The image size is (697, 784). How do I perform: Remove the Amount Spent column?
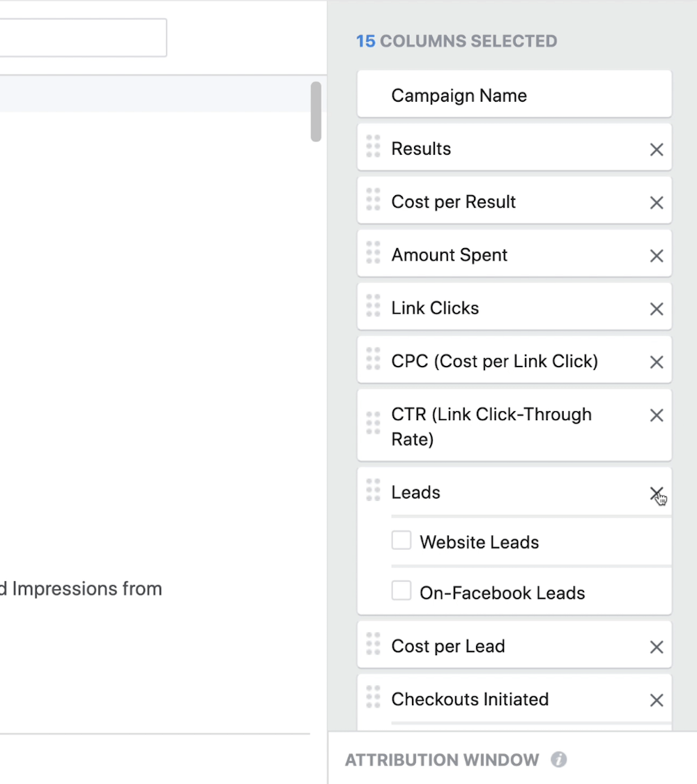[x=656, y=256]
